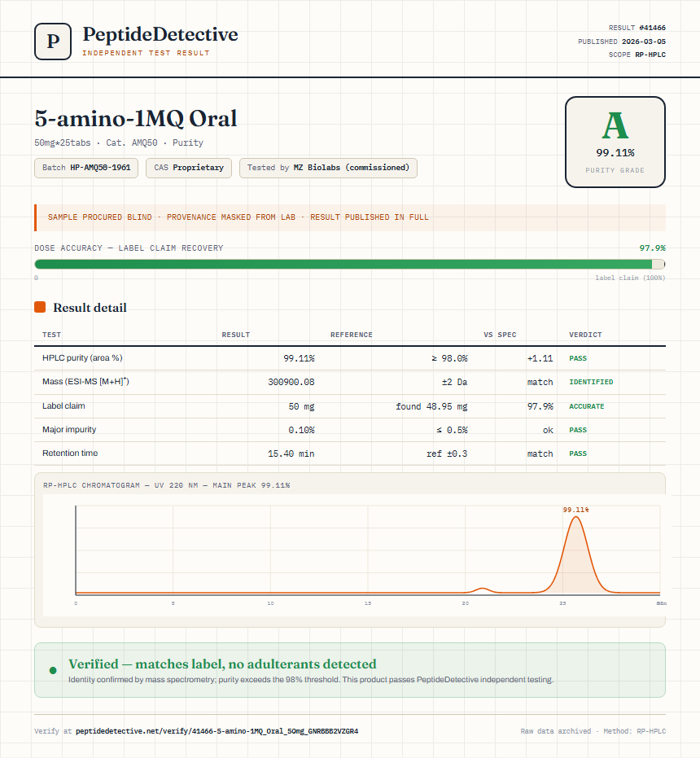Click the Major impurity row label

pos(69,429)
